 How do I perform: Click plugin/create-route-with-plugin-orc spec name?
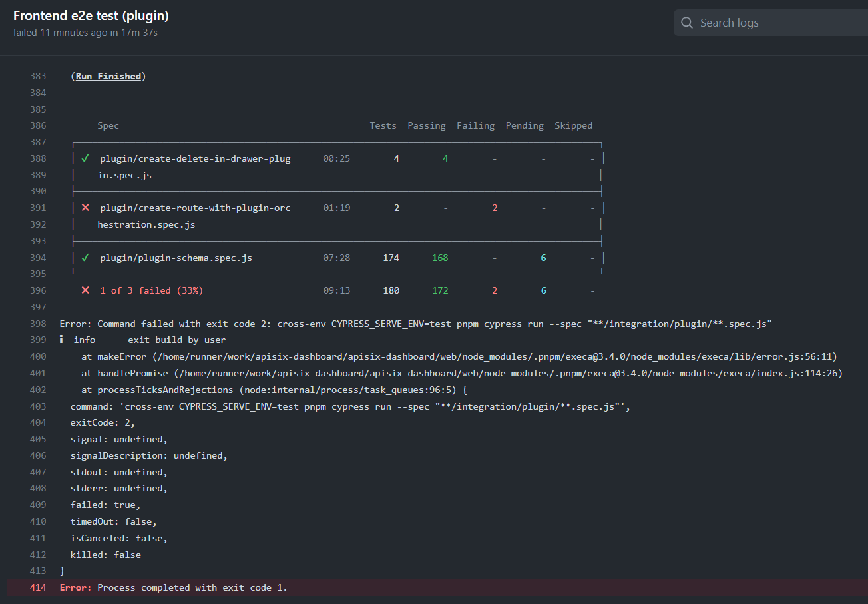point(196,208)
